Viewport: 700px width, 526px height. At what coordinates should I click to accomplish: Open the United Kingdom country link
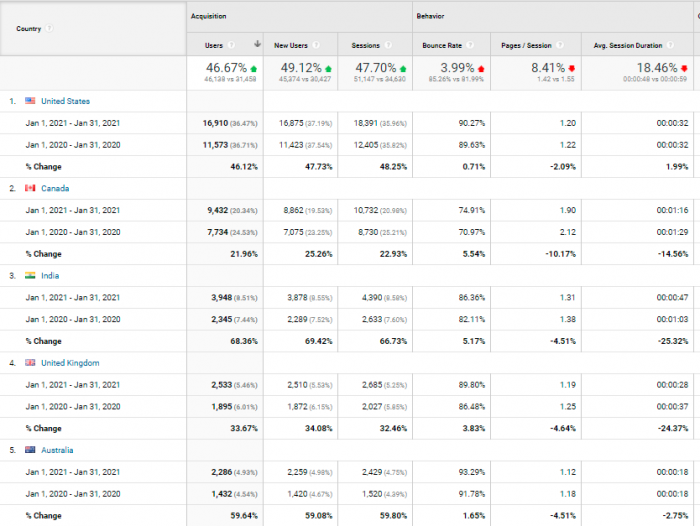click(x=71, y=363)
